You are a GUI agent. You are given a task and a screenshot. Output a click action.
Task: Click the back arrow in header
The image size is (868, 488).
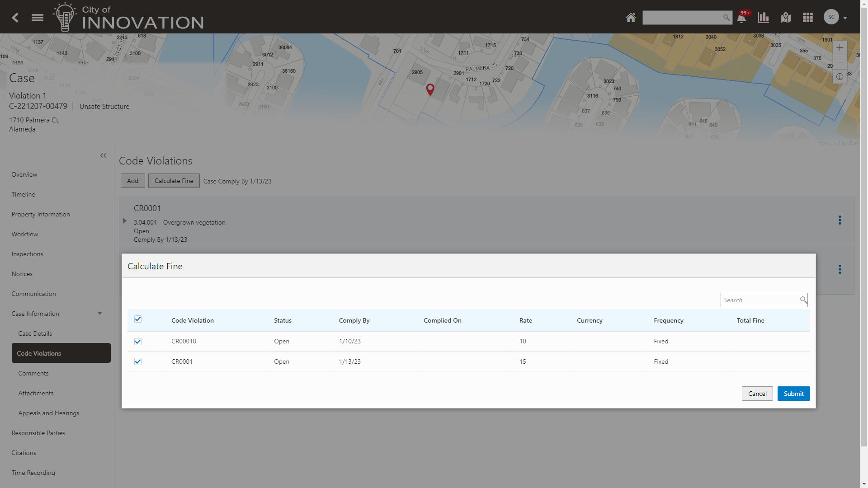(15, 18)
